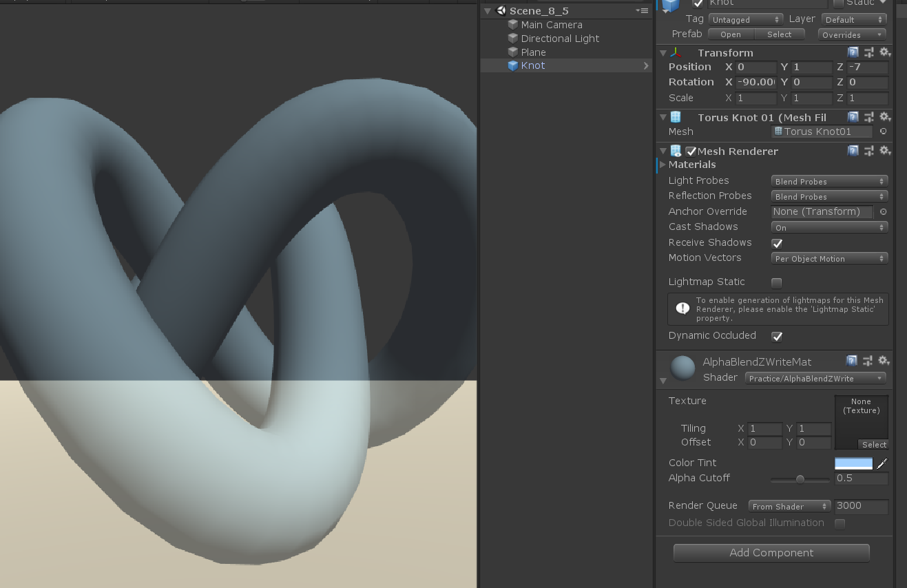
Task: Click the Alpha Cutoff value field 0.5
Action: (861, 479)
